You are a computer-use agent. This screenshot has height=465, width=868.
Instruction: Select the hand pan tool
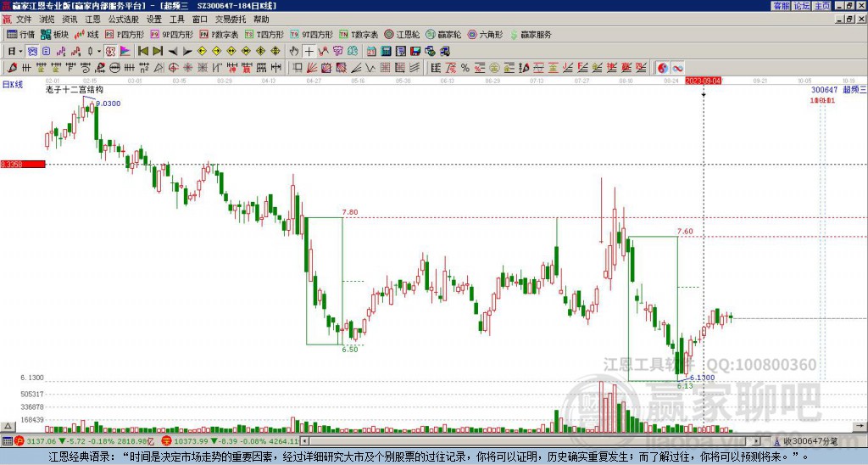point(294,51)
